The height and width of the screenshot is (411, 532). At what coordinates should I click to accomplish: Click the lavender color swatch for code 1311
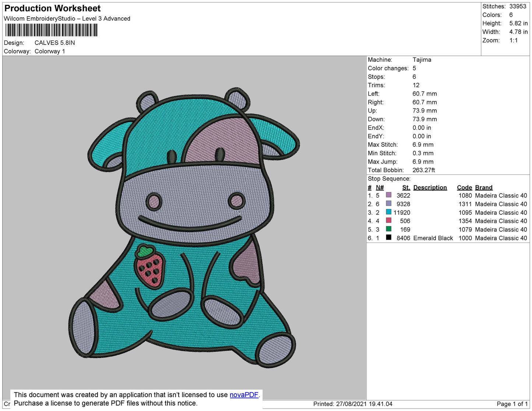pos(388,203)
